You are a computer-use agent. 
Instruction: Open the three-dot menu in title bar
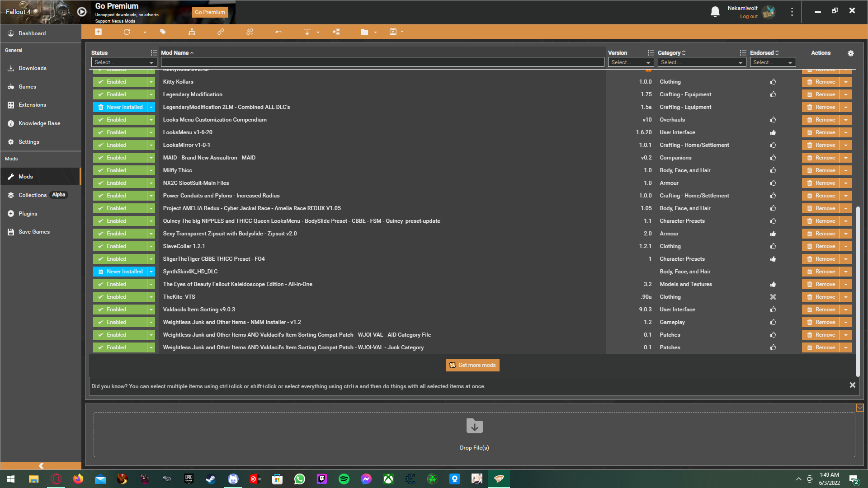coord(792,12)
